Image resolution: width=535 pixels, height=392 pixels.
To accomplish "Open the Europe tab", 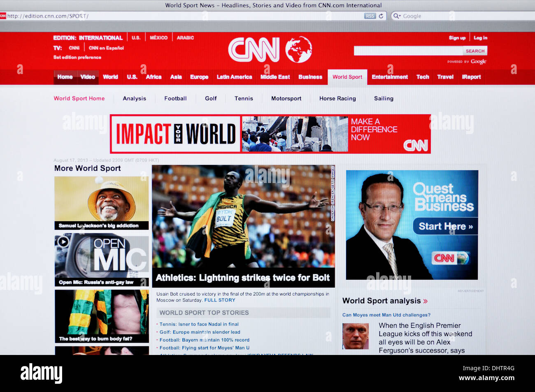I will [199, 77].
